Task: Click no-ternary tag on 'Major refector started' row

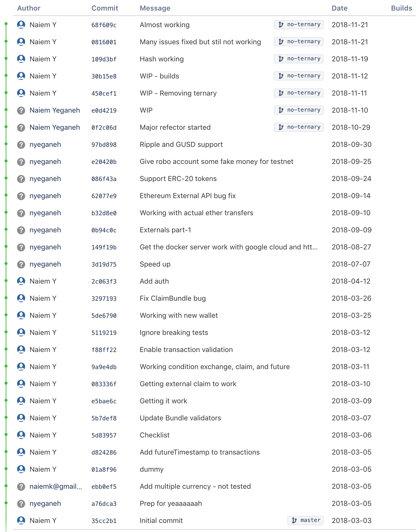Action: (x=298, y=127)
